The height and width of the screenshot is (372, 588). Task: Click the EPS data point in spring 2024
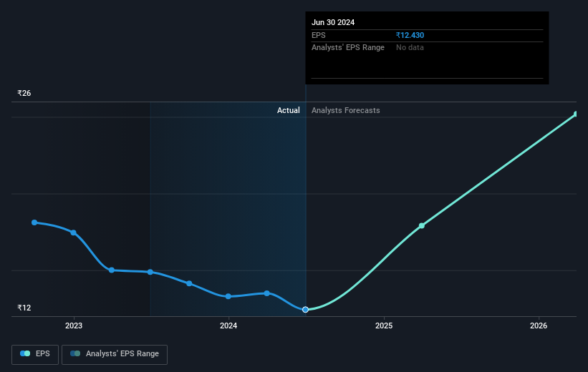(x=266, y=293)
